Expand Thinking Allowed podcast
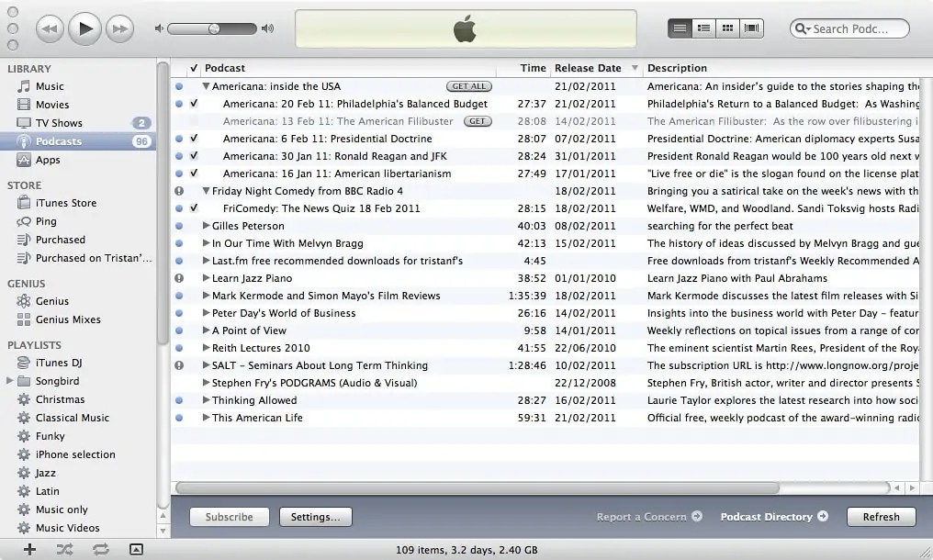 point(206,400)
